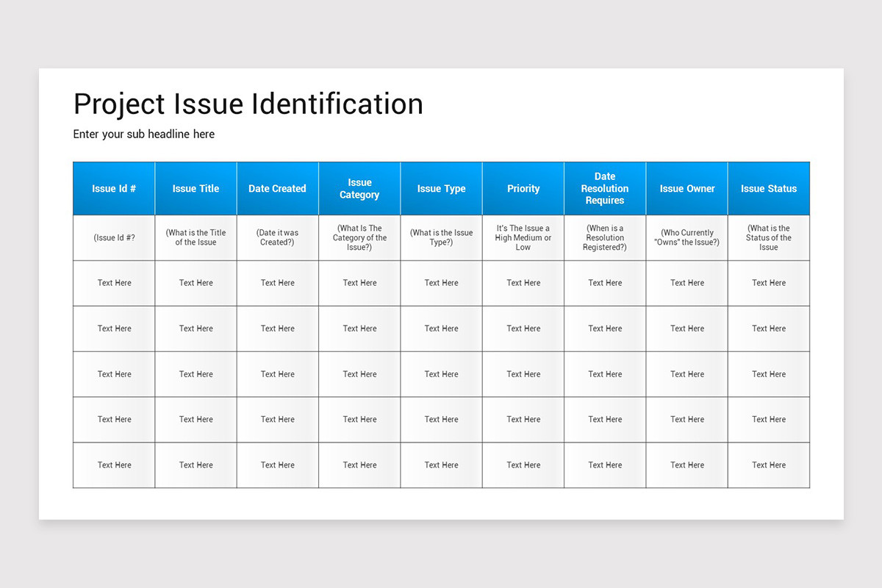The width and height of the screenshot is (882, 588).
Task: Select the 'Text Here' cell in Priority bottom row
Action: [523, 465]
